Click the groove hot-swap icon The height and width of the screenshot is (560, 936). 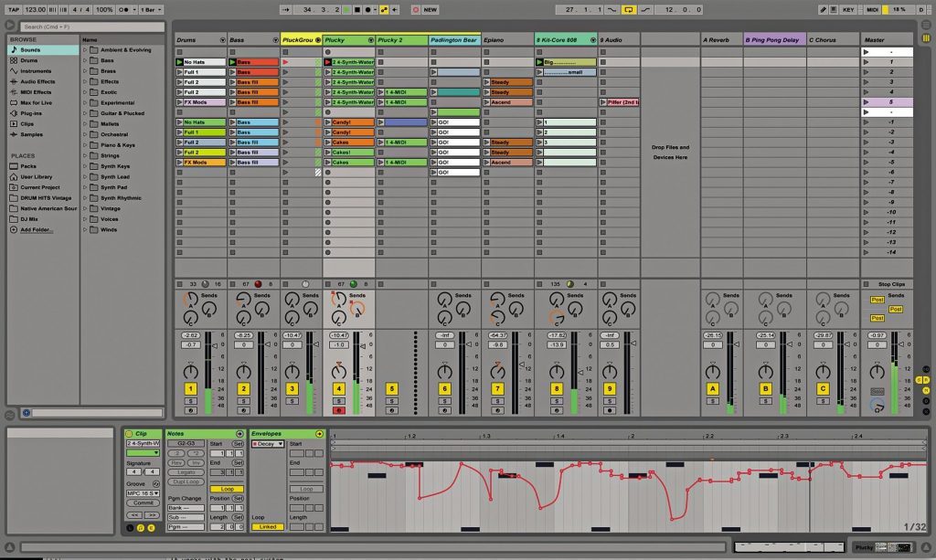point(156,484)
